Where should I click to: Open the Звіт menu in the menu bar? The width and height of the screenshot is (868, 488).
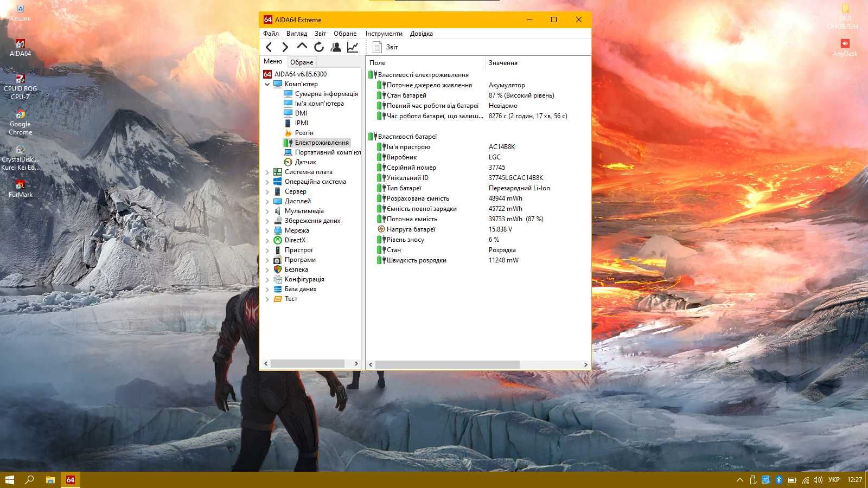click(320, 34)
